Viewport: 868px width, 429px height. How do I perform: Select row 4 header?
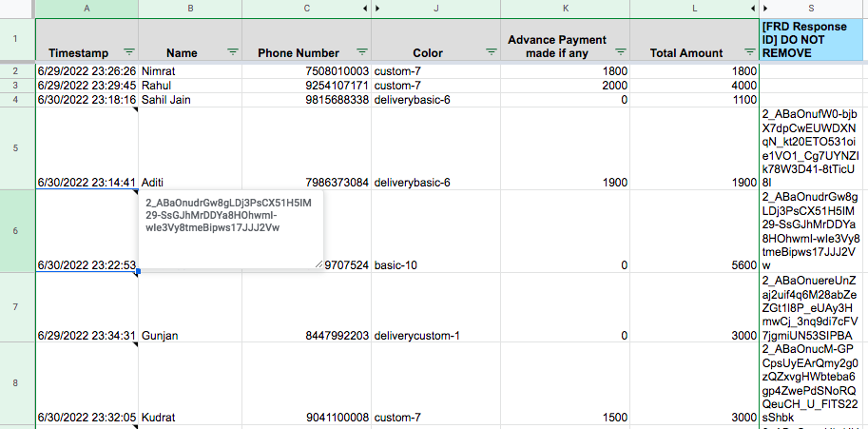(x=15, y=100)
